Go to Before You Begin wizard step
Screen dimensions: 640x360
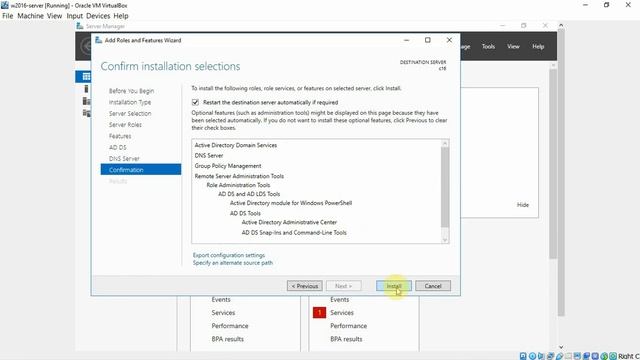click(131, 91)
